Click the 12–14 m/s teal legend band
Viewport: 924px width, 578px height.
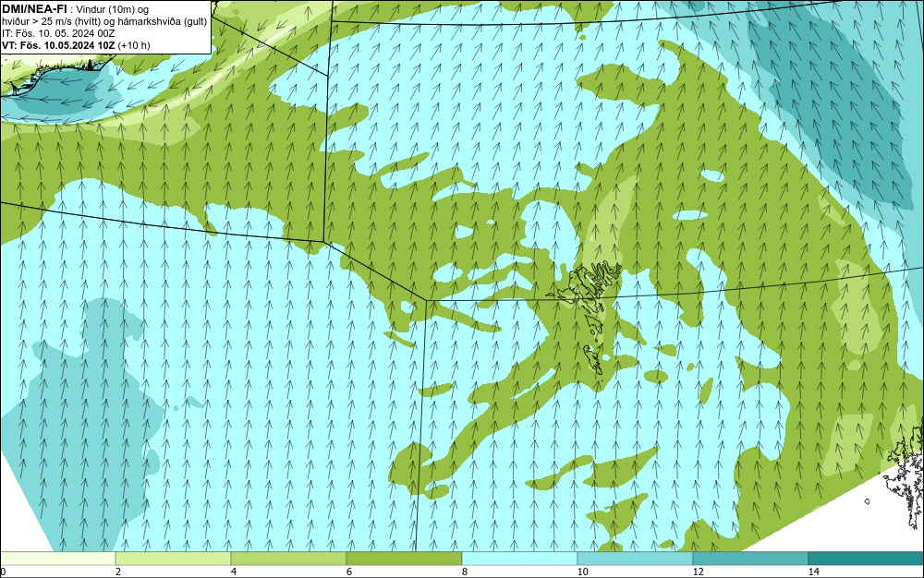tap(750, 559)
